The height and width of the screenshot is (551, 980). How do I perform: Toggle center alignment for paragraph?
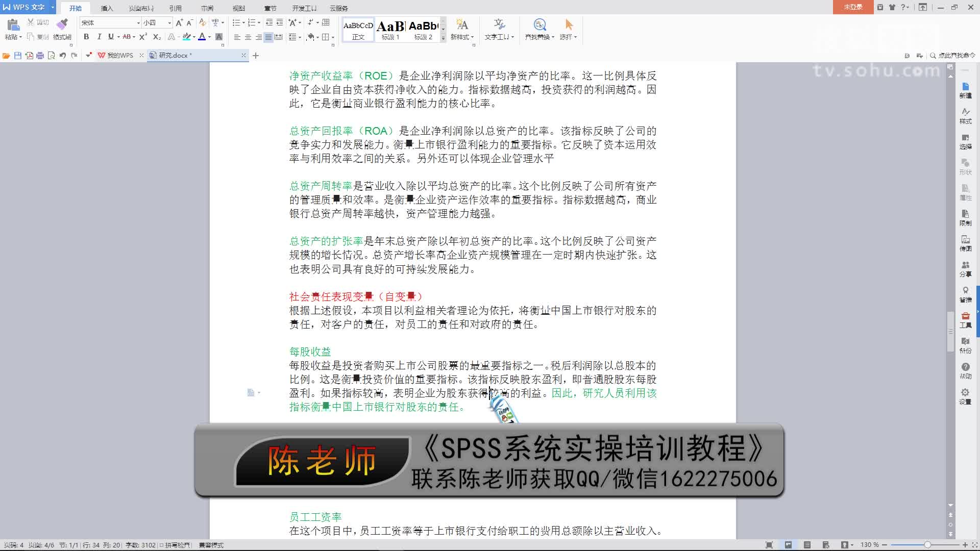click(x=249, y=37)
